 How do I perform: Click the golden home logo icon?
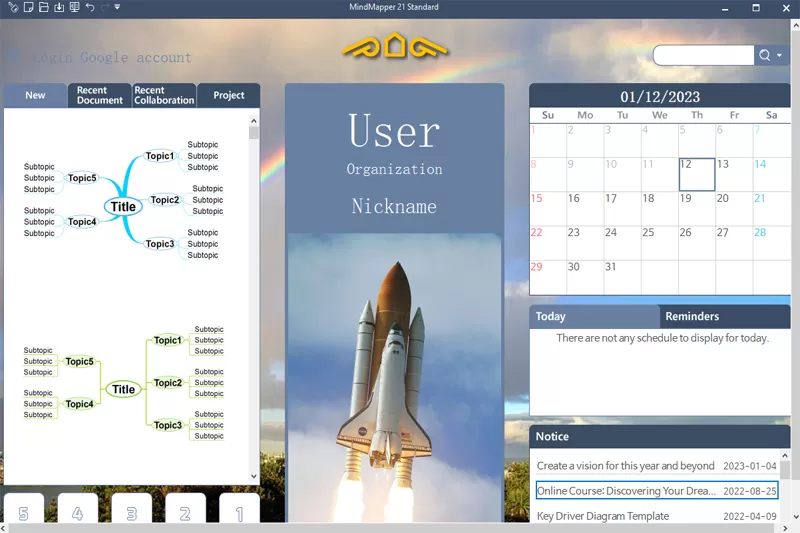(395, 46)
